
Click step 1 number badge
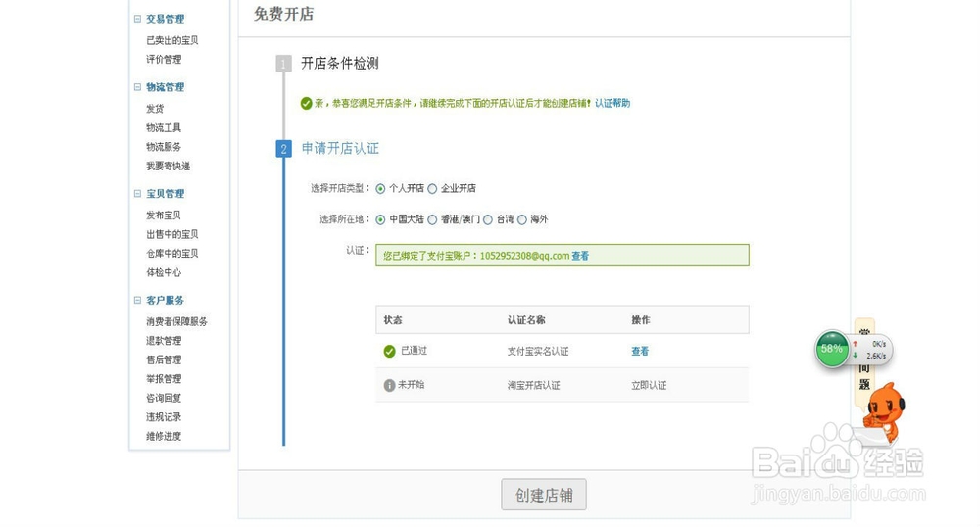(284, 64)
